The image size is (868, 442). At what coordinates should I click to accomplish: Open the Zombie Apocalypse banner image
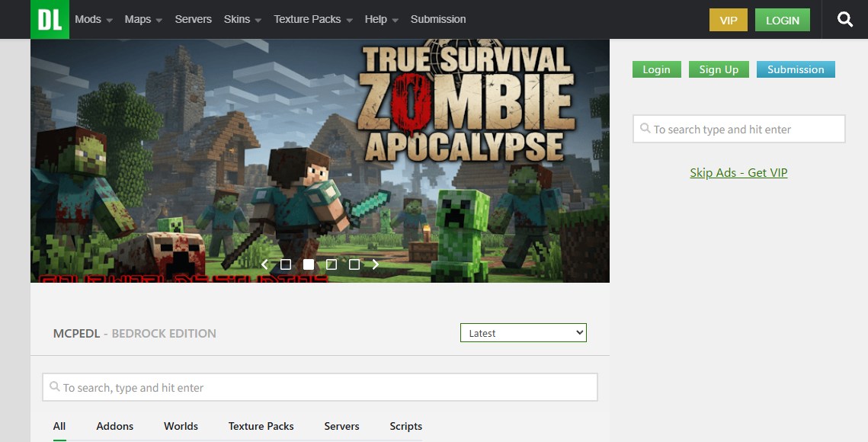pos(320,161)
